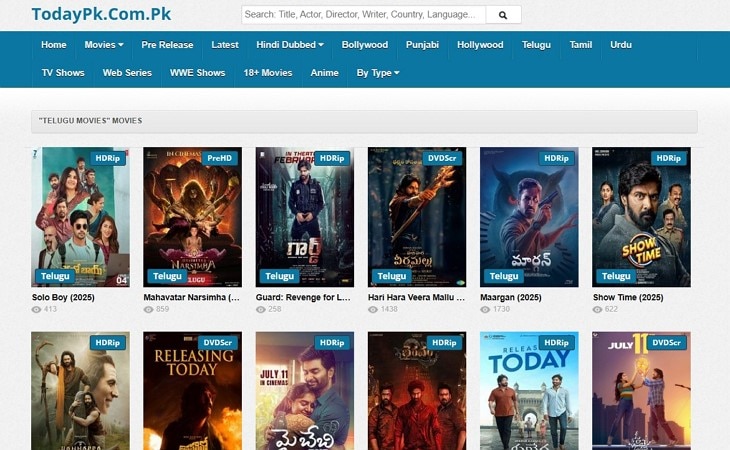Viewport: 730px width, 450px height.
Task: Click the eye views icon under Guard: Revenge
Action: point(261,309)
